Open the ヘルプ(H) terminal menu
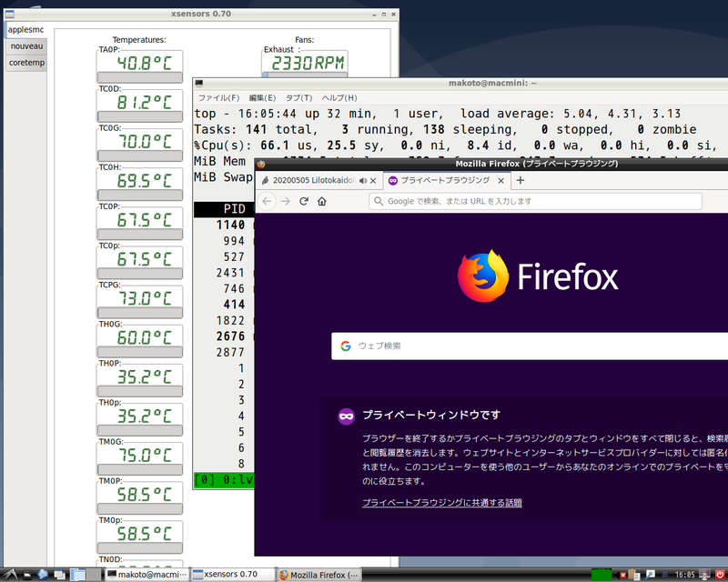 (x=339, y=97)
